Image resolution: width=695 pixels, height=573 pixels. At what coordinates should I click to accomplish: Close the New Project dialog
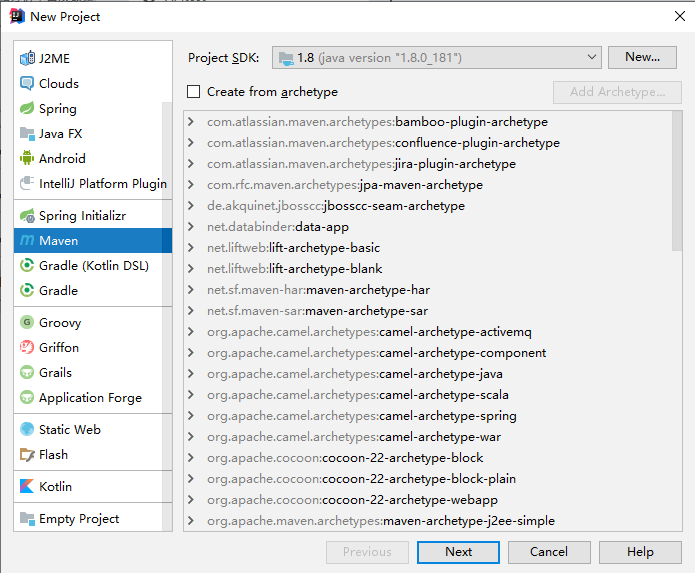tap(679, 16)
